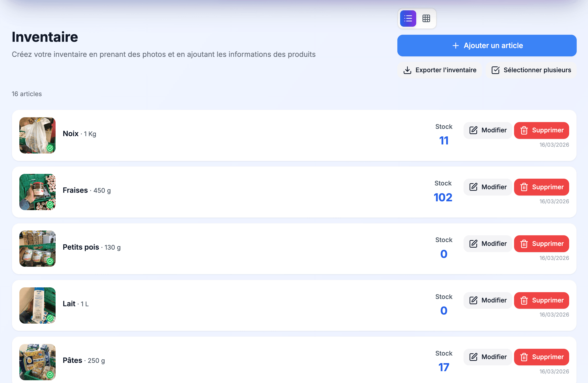Click the 16 articles count label
This screenshot has width=588, height=383.
click(27, 94)
